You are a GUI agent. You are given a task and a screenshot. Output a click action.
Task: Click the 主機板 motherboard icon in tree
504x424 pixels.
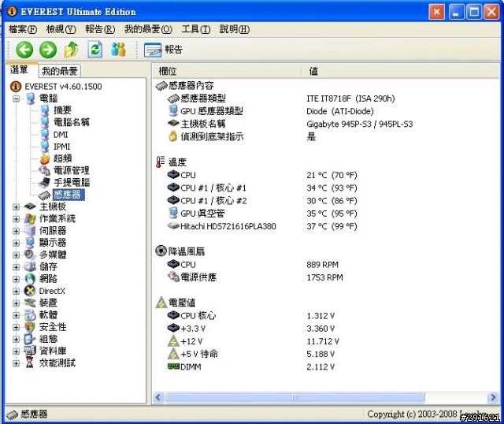pyautogui.click(x=30, y=206)
